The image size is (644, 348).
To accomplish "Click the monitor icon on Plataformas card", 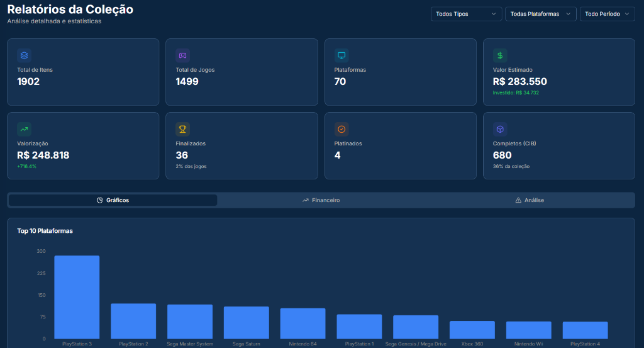I will pos(341,55).
